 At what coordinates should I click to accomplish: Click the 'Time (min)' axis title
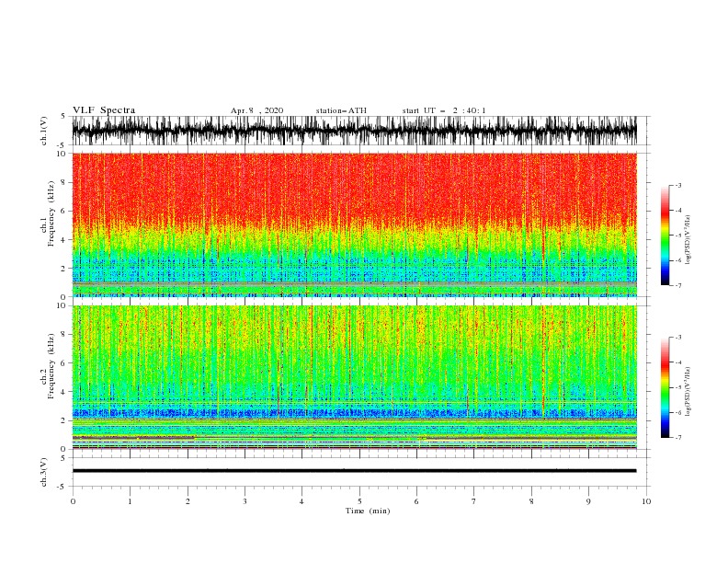click(x=368, y=511)
